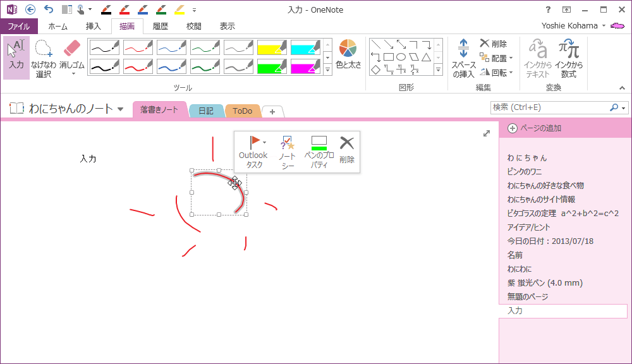This screenshot has height=364, width=632.
Task: Expand the shapes gallery
Action: 438,70
